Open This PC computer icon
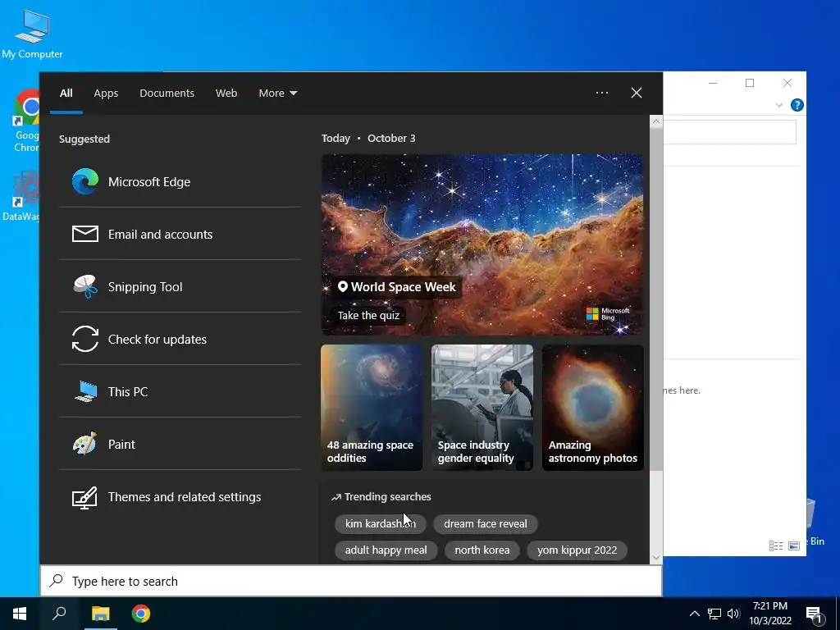The height and width of the screenshot is (630, 840). click(x=85, y=391)
